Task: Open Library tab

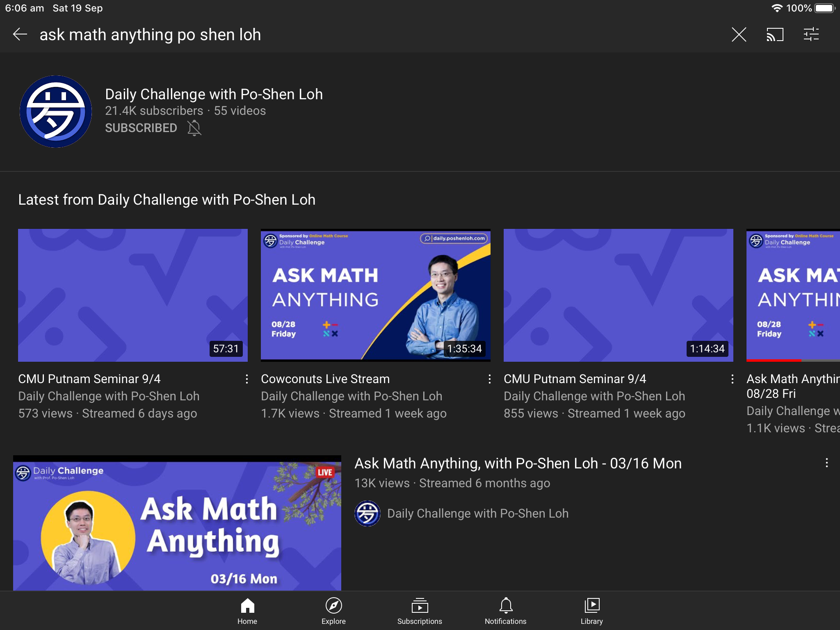Action: (x=592, y=611)
